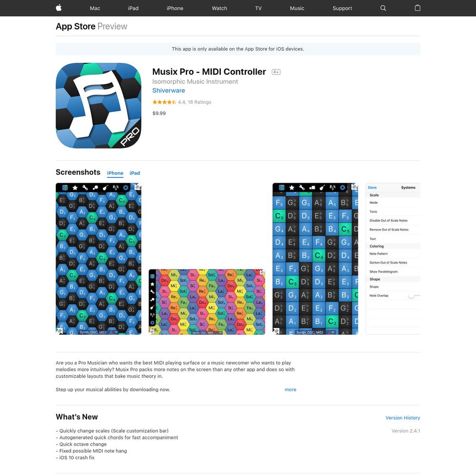Open the search magnifier icon
This screenshot has width=476, height=476.
click(383, 8)
